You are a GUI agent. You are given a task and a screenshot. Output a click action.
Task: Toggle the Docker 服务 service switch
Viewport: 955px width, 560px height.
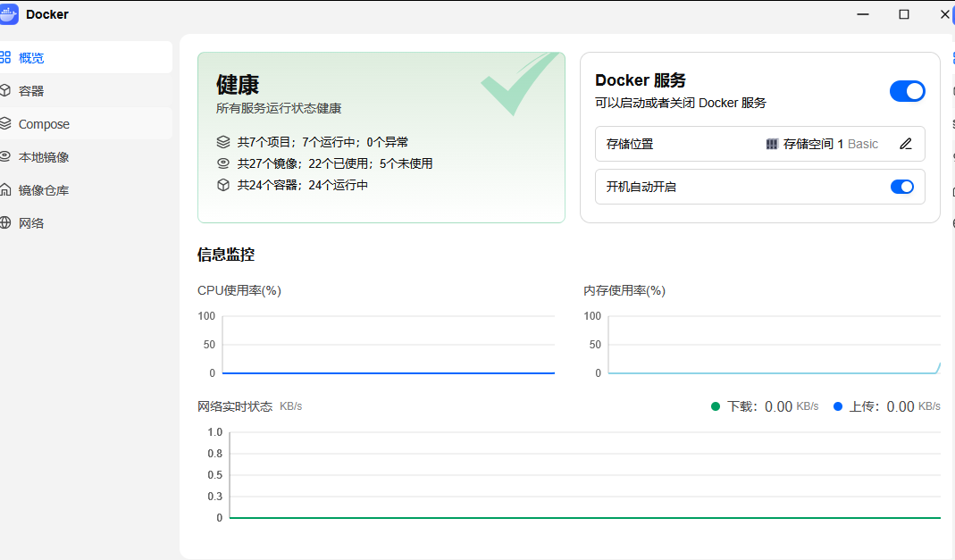click(x=907, y=91)
